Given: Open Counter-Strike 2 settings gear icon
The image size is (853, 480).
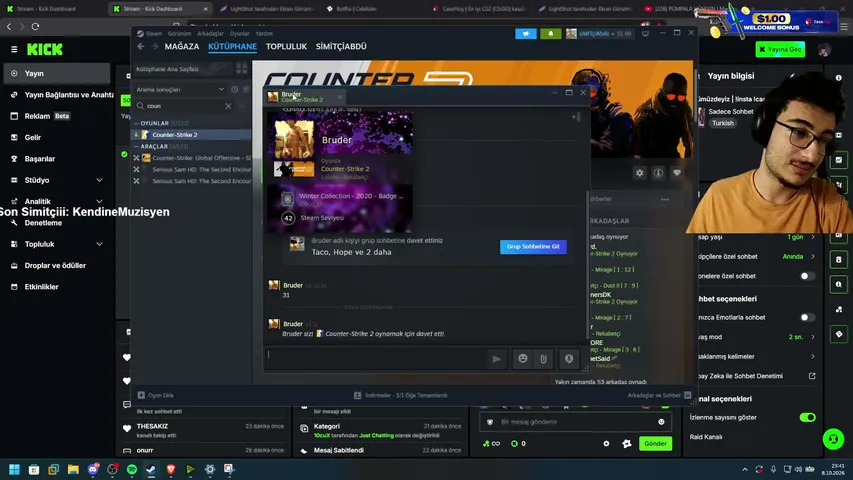Looking at the screenshot, I should [x=640, y=173].
